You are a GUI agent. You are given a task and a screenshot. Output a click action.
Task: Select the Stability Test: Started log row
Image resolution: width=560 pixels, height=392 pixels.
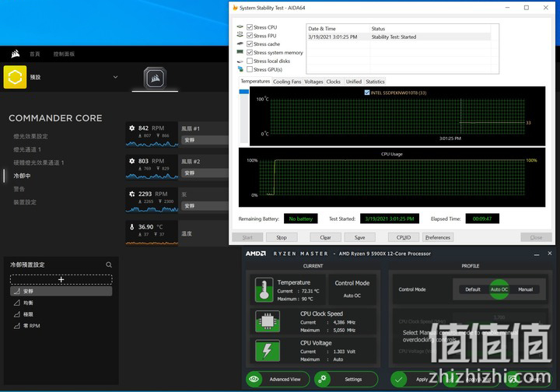(x=399, y=37)
